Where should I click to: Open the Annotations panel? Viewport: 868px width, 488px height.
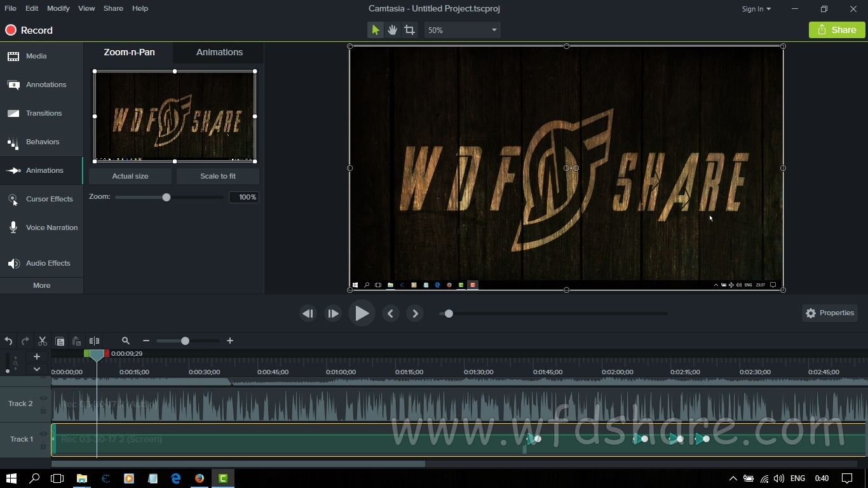point(41,85)
